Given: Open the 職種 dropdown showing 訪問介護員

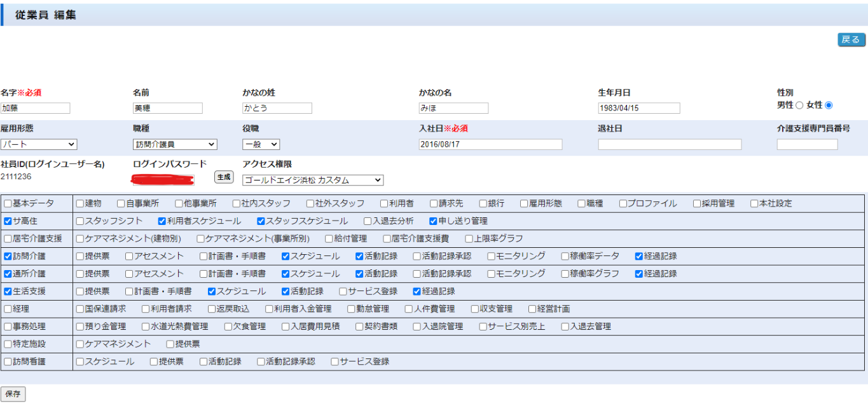Looking at the screenshot, I should click(175, 145).
